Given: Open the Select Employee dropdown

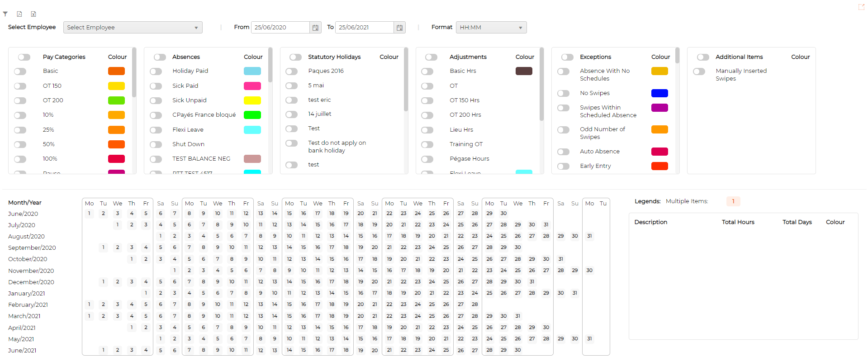Looking at the screenshot, I should click(x=133, y=28).
